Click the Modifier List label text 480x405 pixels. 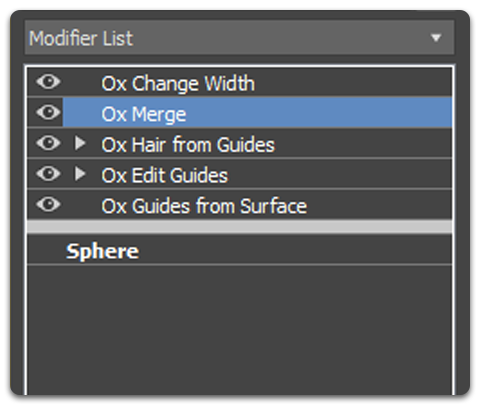tap(81, 38)
